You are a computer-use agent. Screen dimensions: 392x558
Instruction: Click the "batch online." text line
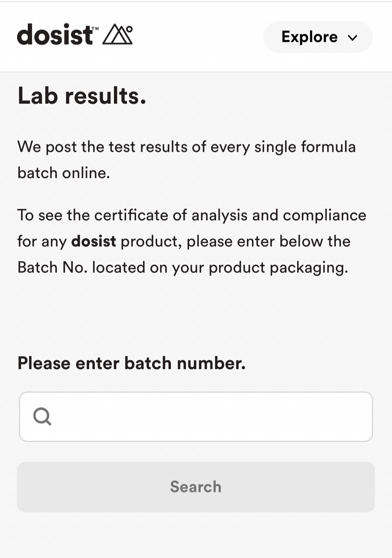tap(64, 173)
